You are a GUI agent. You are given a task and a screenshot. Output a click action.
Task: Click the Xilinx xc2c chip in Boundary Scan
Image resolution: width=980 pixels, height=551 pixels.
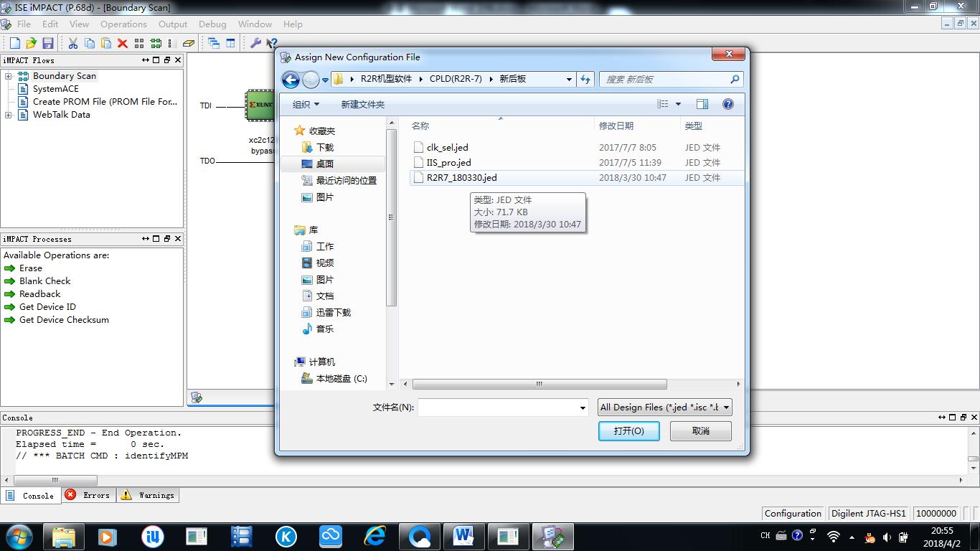pos(260,105)
